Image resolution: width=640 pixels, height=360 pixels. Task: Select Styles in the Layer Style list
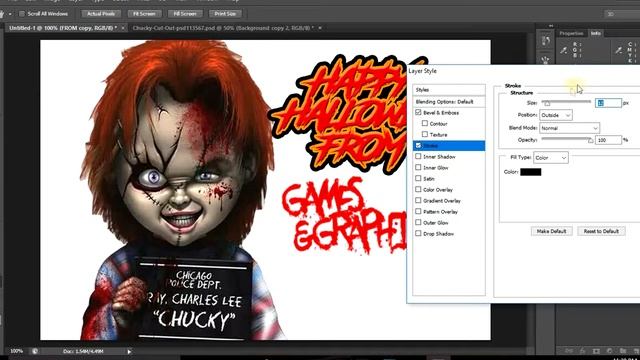(x=449, y=90)
